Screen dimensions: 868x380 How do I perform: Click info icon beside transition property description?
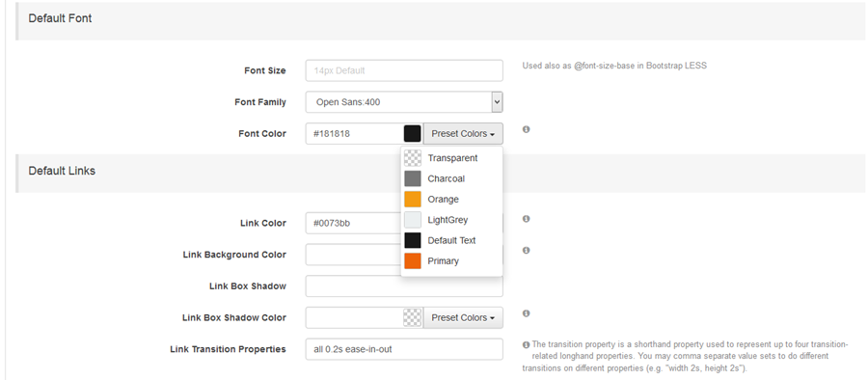pos(526,344)
